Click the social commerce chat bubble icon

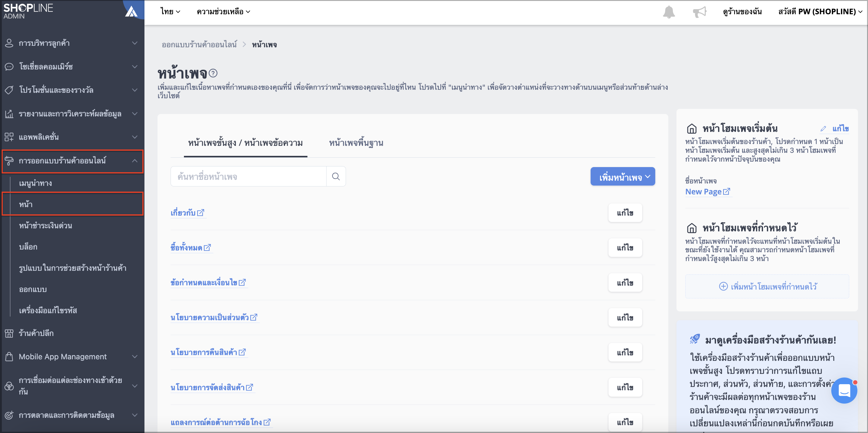(x=9, y=67)
